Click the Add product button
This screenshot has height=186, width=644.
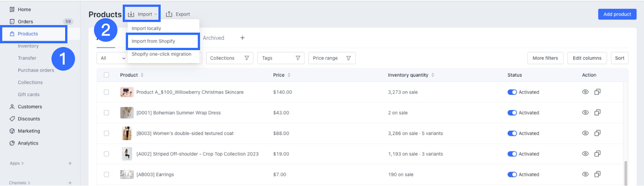[617, 14]
